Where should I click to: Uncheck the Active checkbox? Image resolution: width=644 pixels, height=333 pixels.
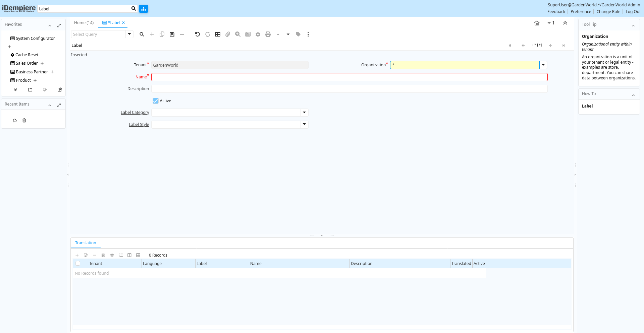tap(156, 101)
